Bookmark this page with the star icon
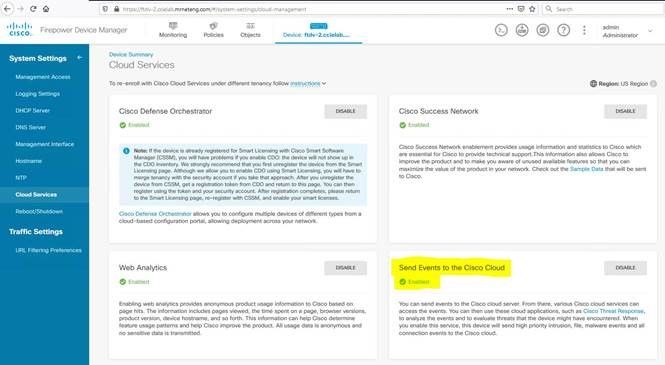The image size is (665, 365). point(532,9)
